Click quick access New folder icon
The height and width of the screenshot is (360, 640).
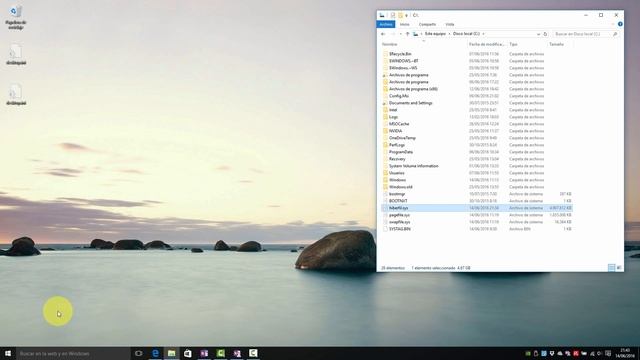tap(400, 15)
